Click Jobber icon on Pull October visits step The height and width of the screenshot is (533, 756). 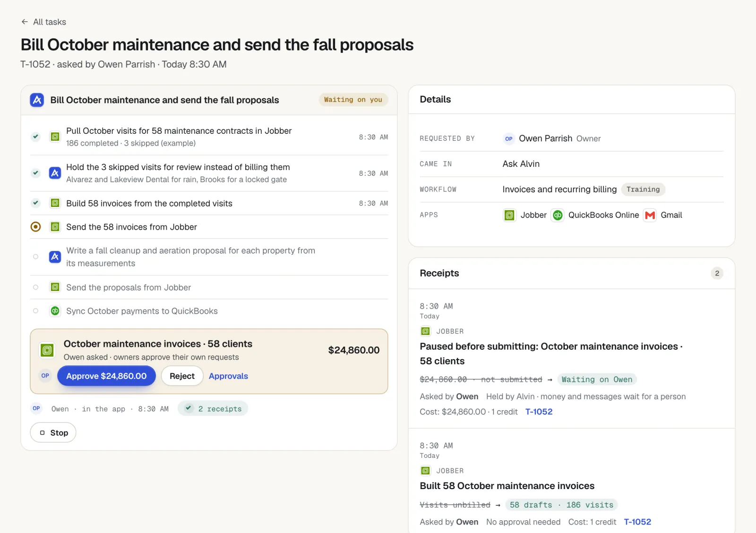coord(55,137)
